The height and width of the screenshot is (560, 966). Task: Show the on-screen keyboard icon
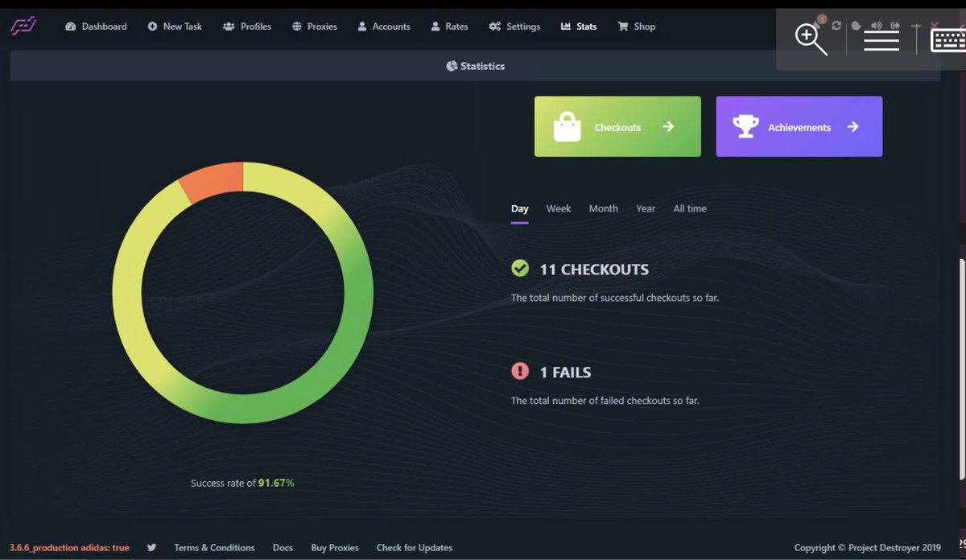pyautogui.click(x=948, y=40)
